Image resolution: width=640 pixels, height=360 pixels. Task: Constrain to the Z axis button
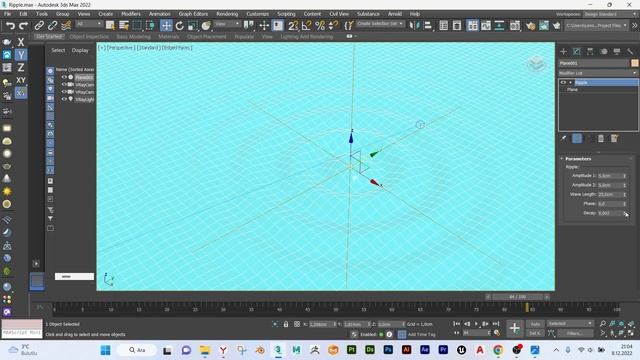(x=21, y=67)
